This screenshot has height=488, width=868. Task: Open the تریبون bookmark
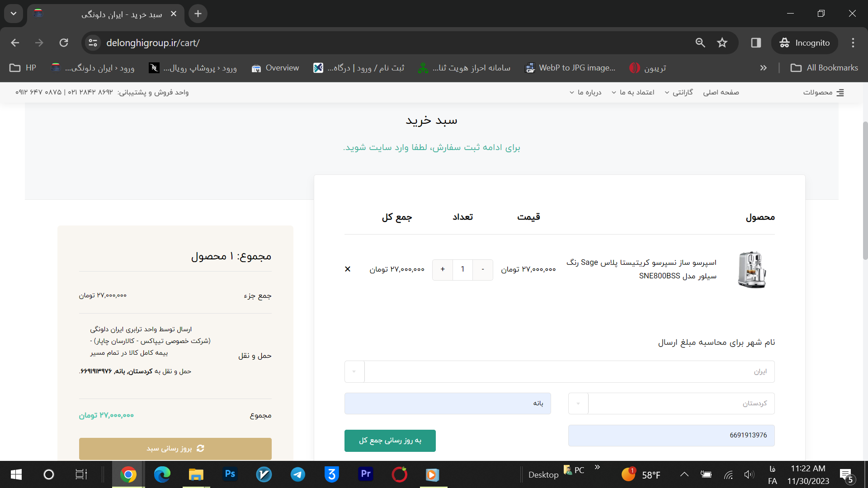647,68
